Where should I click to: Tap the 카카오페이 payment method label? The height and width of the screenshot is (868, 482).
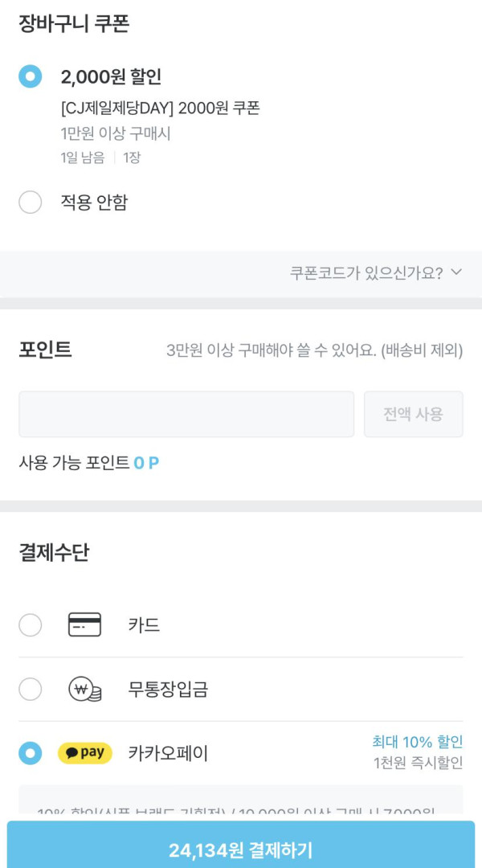168,753
